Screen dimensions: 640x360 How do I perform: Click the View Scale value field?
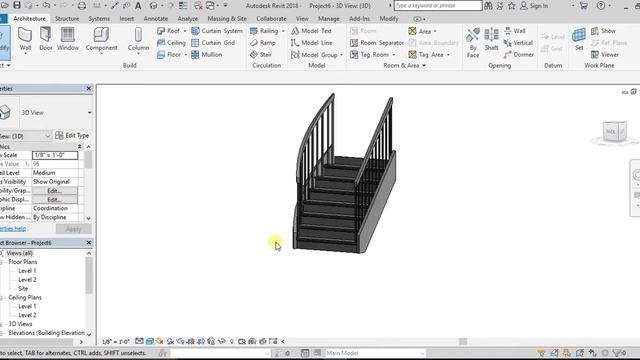tap(55, 155)
